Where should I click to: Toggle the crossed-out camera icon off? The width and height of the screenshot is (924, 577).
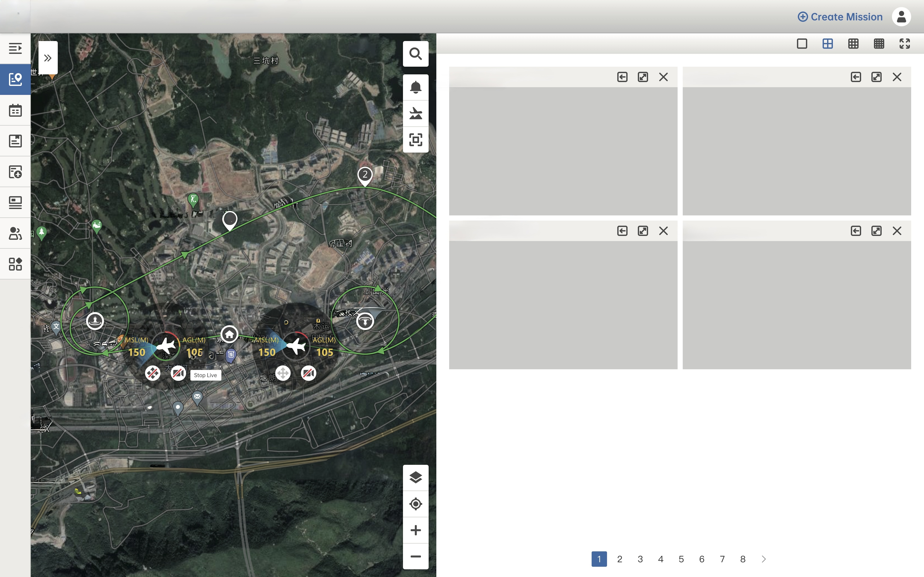(179, 373)
